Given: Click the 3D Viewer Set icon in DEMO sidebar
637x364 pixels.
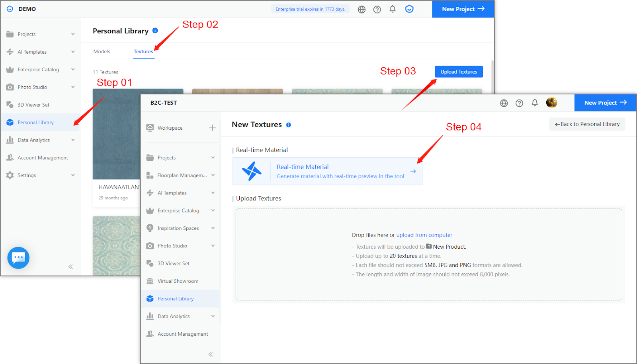Looking at the screenshot, I should click(x=10, y=105).
